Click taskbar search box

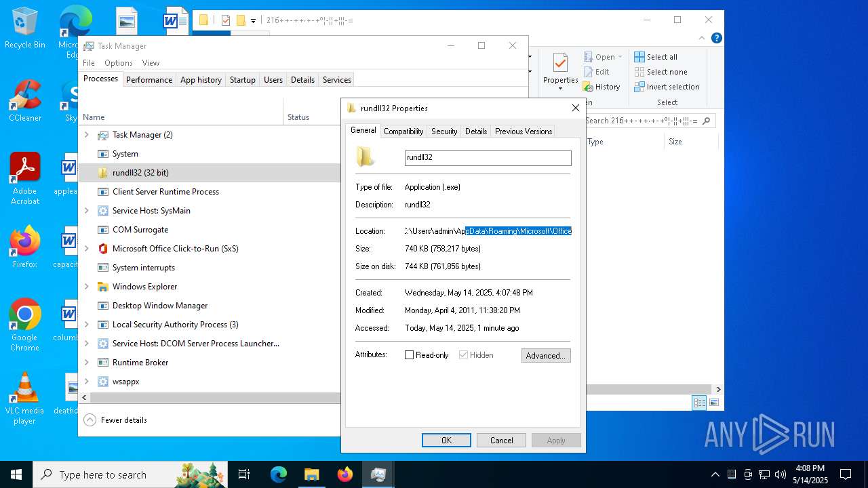[132, 474]
